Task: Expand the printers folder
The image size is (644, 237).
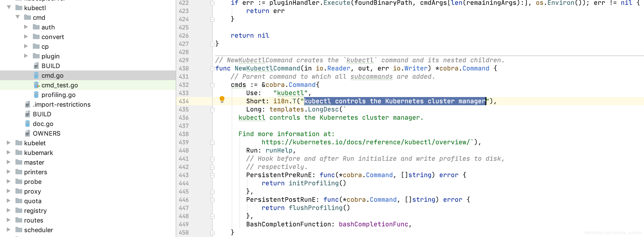Action: click(x=8, y=172)
